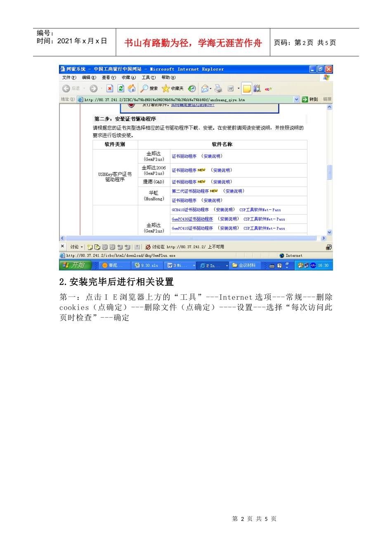
Task: Open the 帮助(H) Help menu
Action: (x=168, y=78)
